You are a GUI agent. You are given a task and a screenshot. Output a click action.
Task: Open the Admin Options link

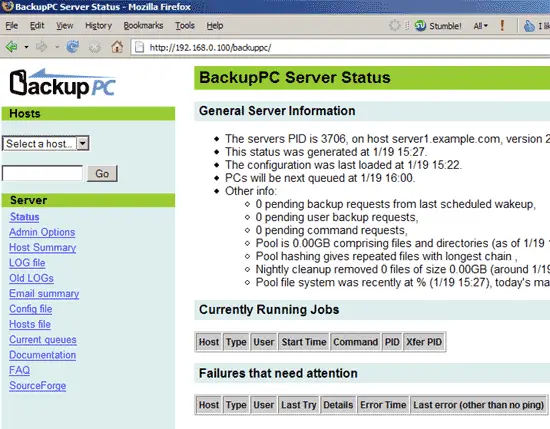coord(42,232)
